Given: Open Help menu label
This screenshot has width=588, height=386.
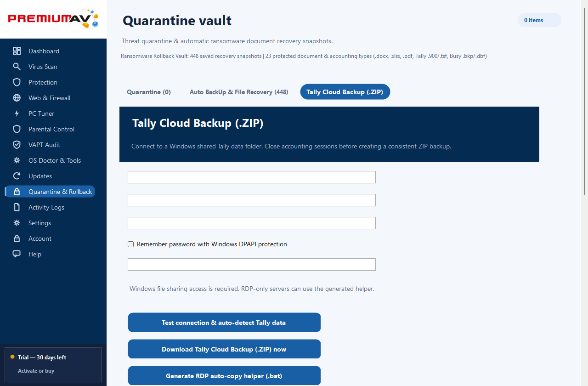Looking at the screenshot, I should point(35,254).
